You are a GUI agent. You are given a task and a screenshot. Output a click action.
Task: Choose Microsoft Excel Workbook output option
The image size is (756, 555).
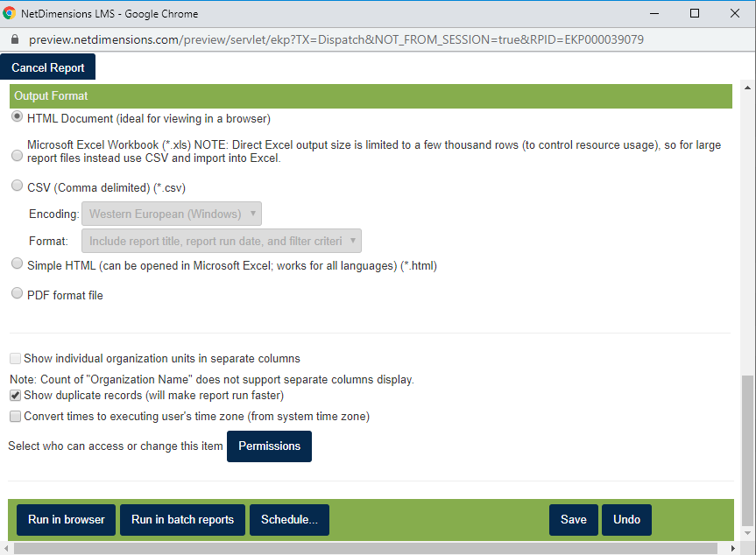click(x=17, y=155)
